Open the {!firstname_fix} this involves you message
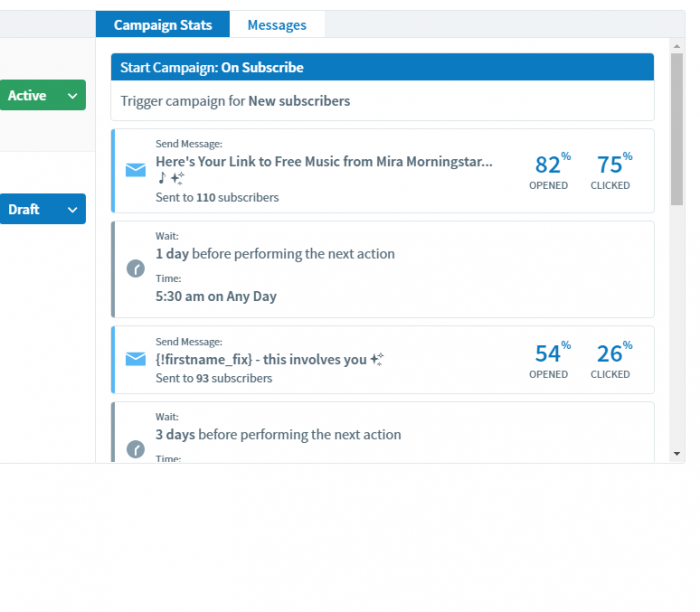Viewport: 700px width, 612px height. coord(269,359)
